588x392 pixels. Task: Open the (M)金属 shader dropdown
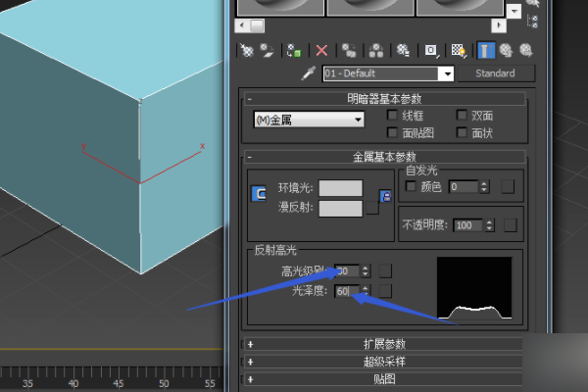tap(309, 120)
